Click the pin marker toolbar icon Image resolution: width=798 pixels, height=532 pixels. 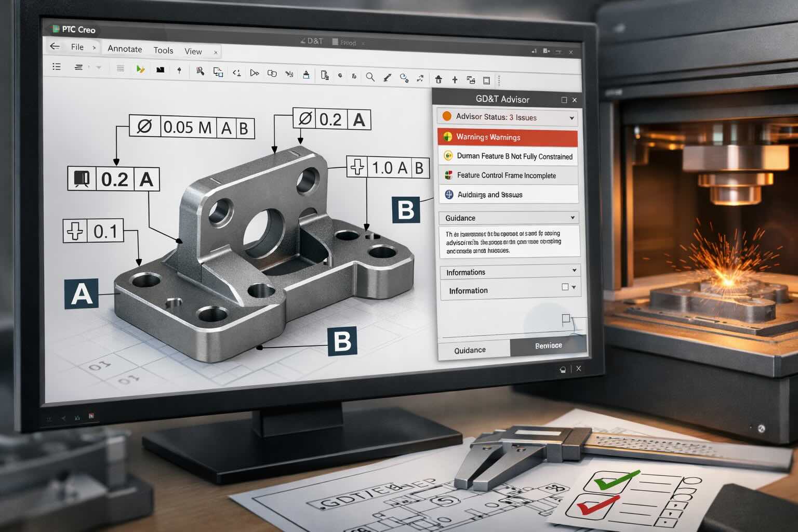pos(179,70)
